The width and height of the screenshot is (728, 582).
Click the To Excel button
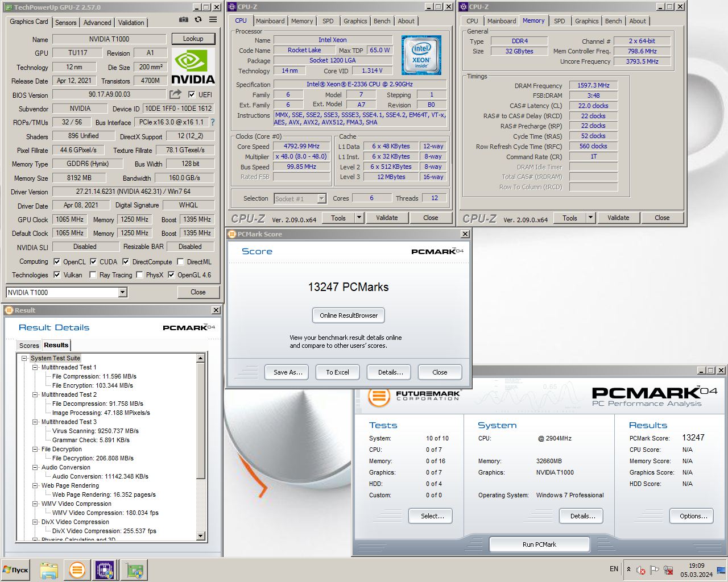[x=337, y=372]
